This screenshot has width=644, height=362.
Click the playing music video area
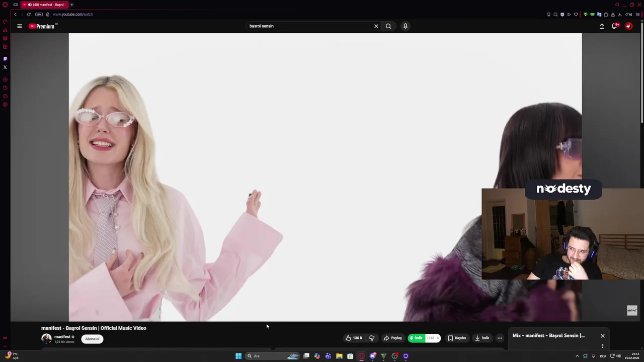[x=325, y=177]
